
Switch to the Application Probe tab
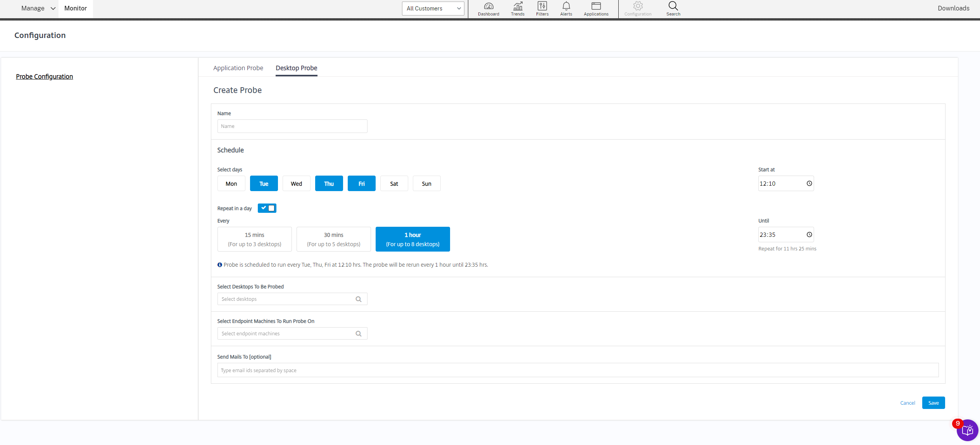pos(238,68)
